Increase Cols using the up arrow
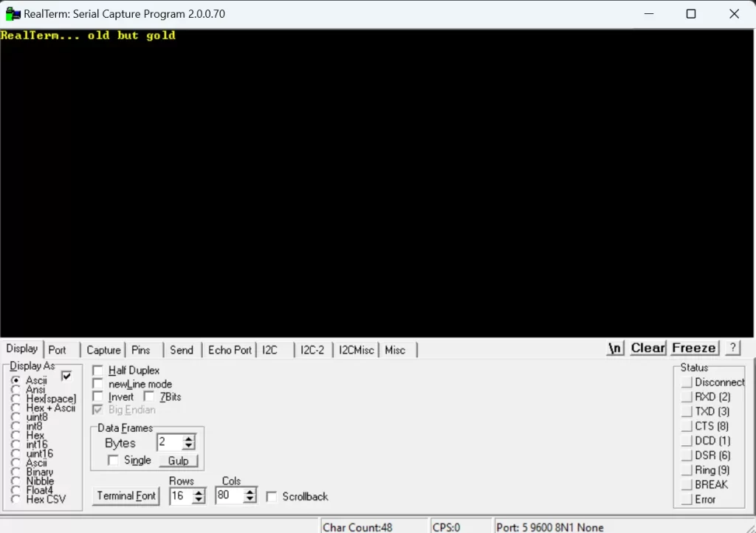Viewport: 756px width, 533px height. (250, 492)
